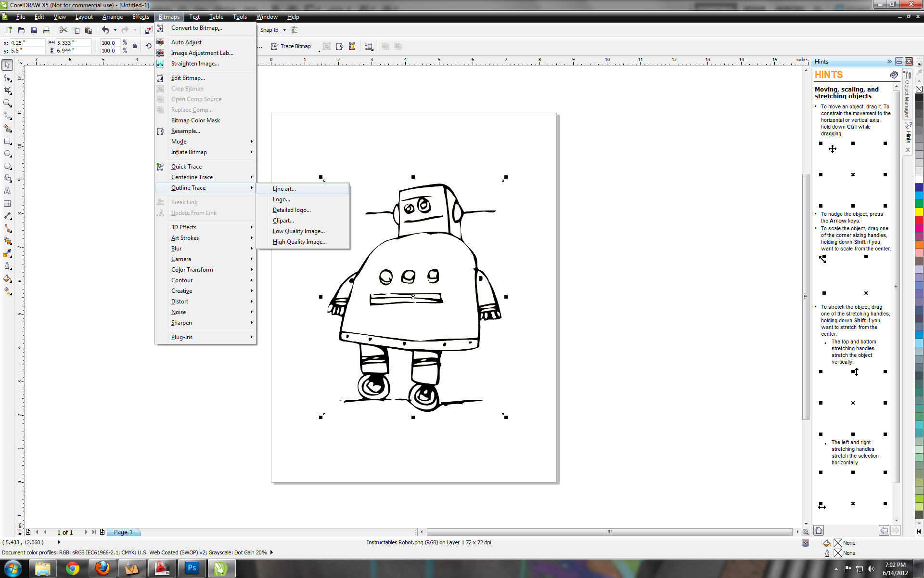Click the Page 1 tab
This screenshot has width=924, height=578.
(x=123, y=532)
